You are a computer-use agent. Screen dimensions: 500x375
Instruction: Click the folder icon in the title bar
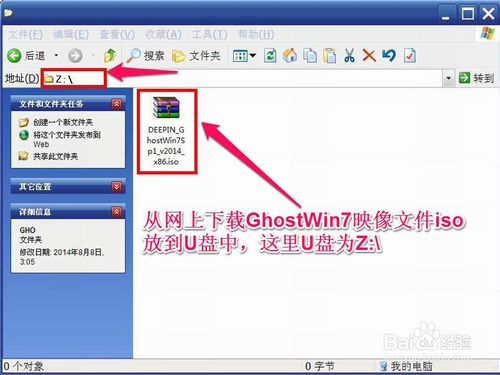coord(8,13)
